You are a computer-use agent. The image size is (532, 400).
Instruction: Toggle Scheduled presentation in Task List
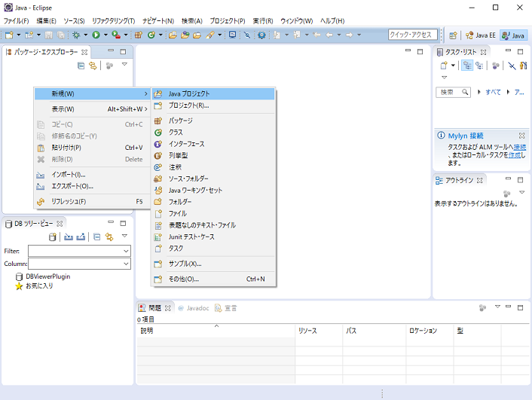pos(479,66)
